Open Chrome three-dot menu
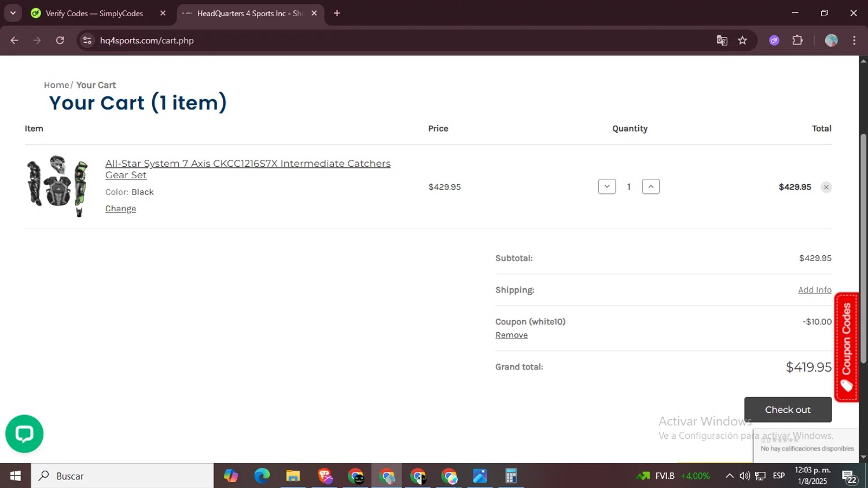Viewport: 868px width, 488px height. 854,41
